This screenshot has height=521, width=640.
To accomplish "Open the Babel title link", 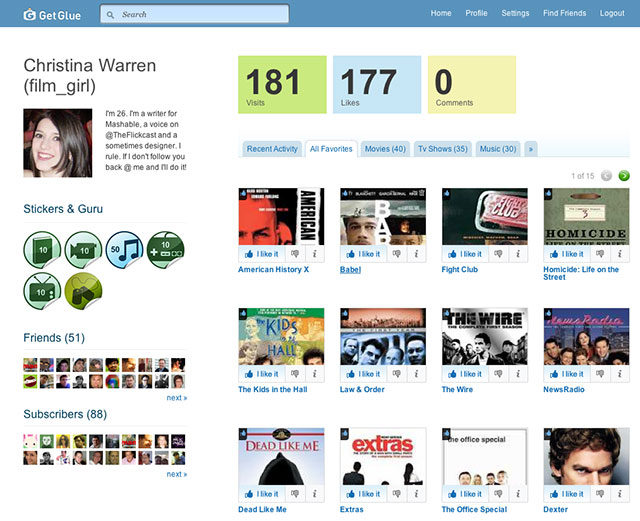I will tap(350, 269).
